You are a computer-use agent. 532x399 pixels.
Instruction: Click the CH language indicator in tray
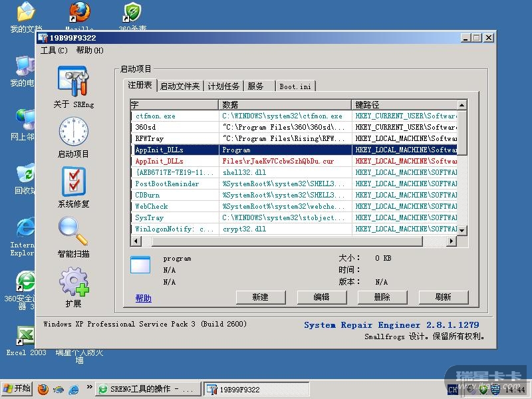[453, 390]
